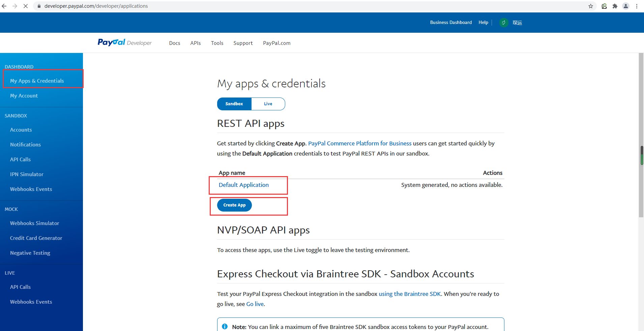Select the Sandbox environment toggle
The image size is (644, 331).
[x=234, y=104]
